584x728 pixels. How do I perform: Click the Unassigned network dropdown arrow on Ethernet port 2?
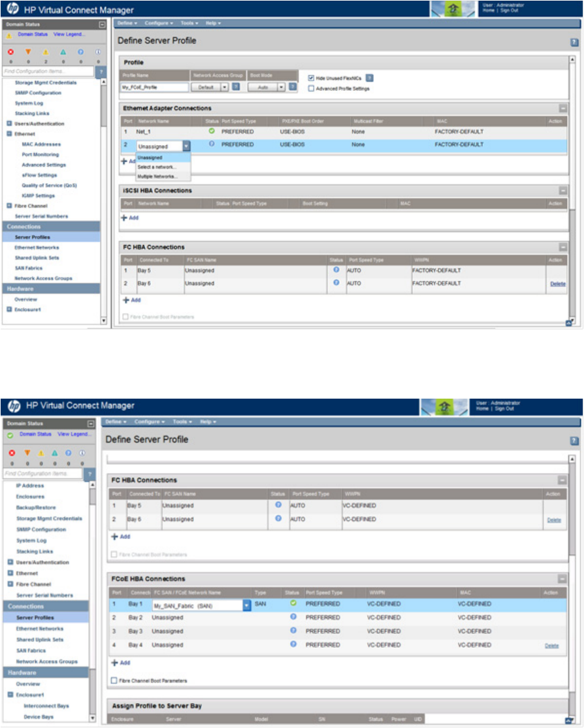[x=186, y=146]
